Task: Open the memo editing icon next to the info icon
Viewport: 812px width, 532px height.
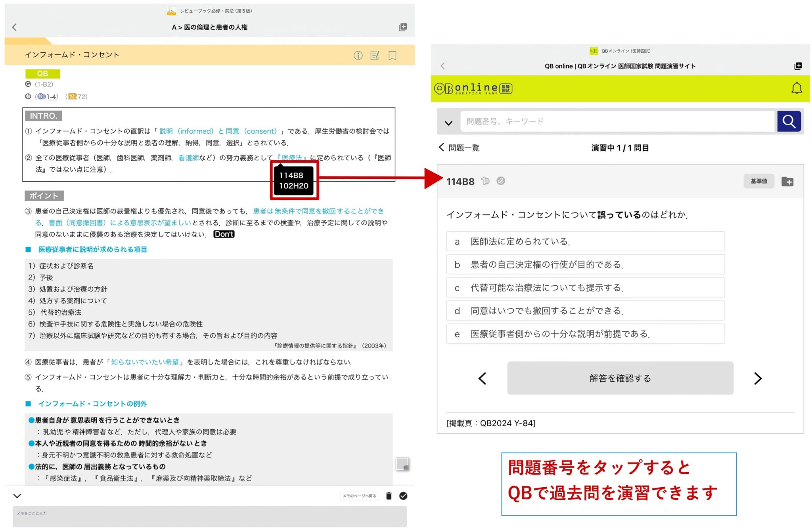Action: coord(374,56)
